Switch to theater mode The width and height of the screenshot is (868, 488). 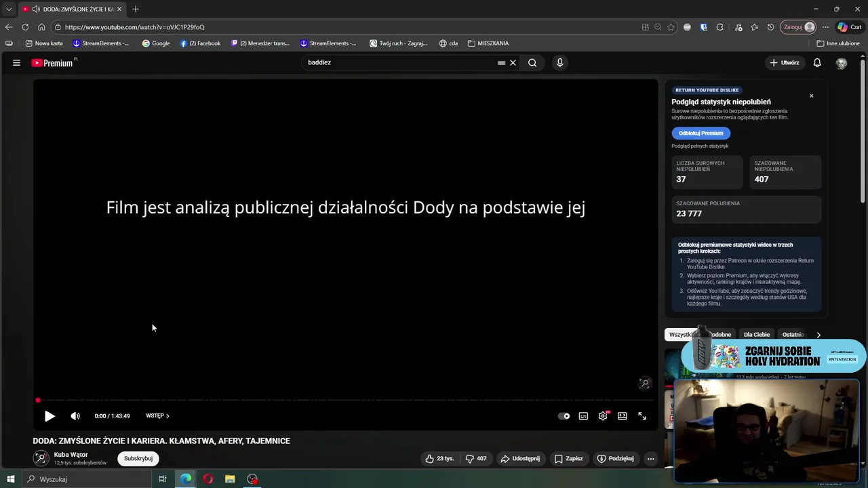(x=623, y=416)
